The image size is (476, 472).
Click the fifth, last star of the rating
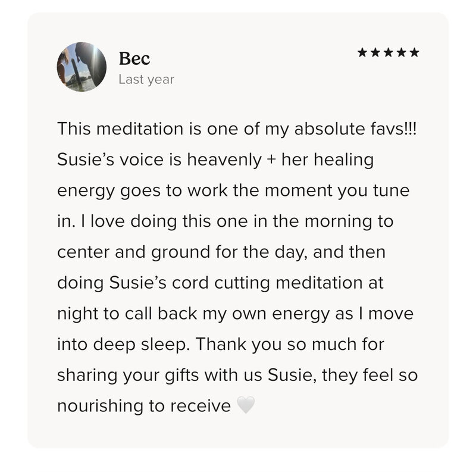click(414, 52)
